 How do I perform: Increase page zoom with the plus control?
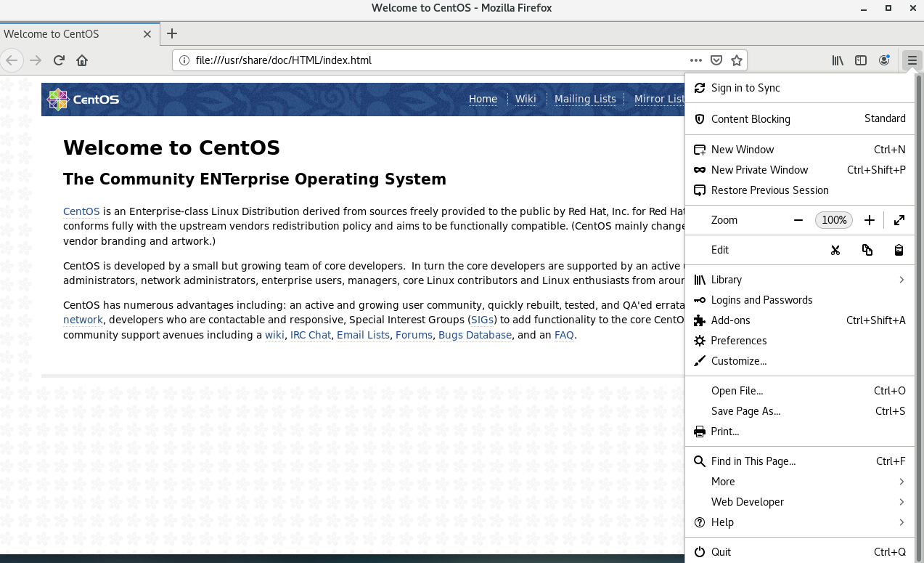click(869, 219)
